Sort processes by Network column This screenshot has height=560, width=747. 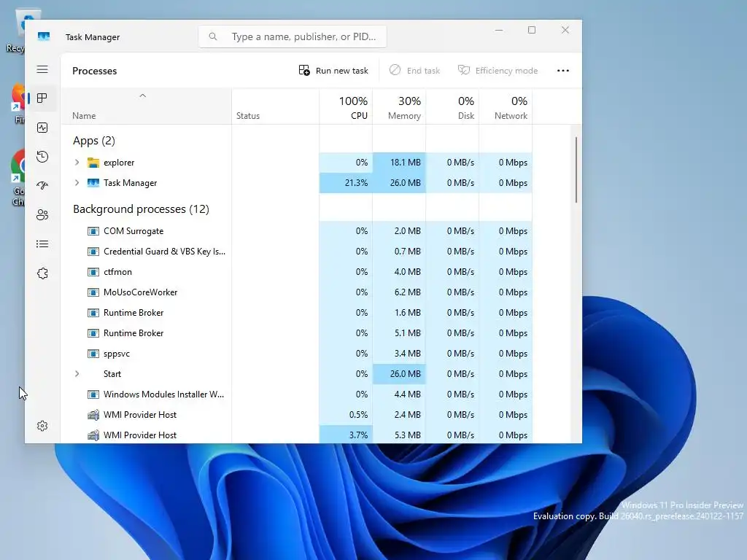pyautogui.click(x=506, y=106)
